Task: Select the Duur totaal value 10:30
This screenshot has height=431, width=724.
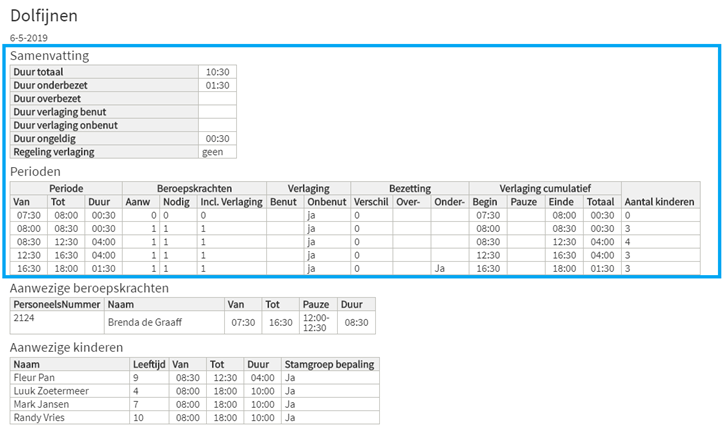Action: point(216,72)
